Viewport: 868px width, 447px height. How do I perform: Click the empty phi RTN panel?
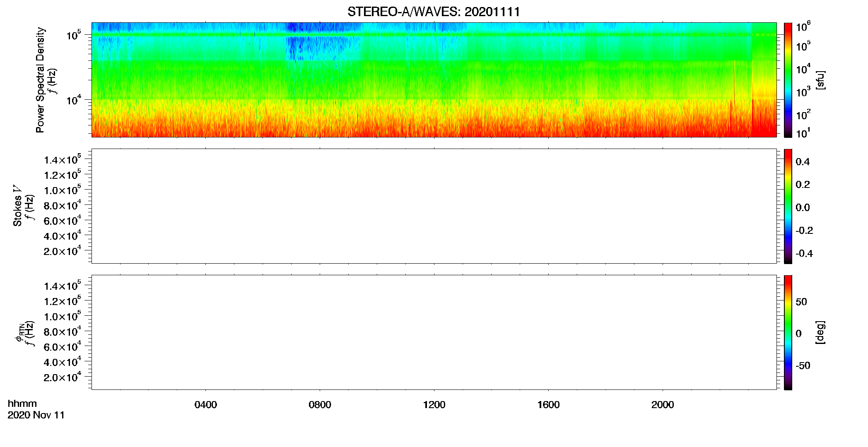434,332
